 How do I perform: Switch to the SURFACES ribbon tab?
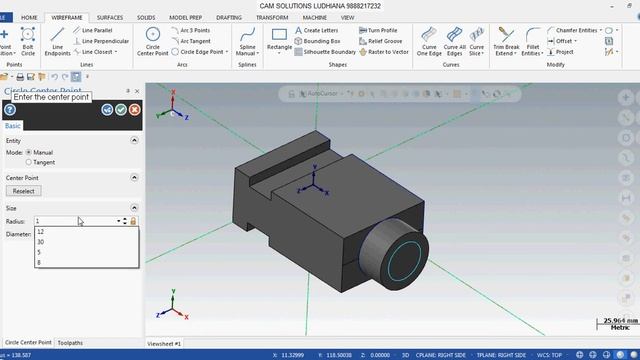pyautogui.click(x=110, y=18)
